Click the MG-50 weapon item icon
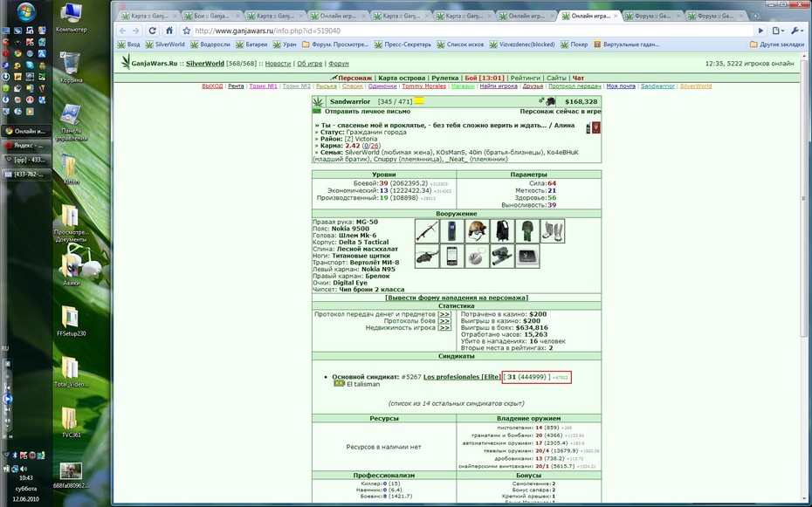Screen dimensions: 812x507 [x=427, y=230]
